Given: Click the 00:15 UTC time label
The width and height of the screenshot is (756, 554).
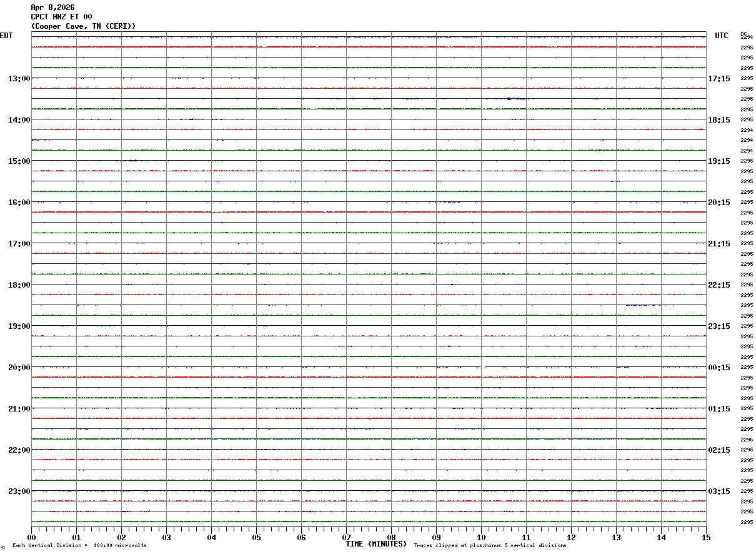Looking at the screenshot, I should click(719, 368).
